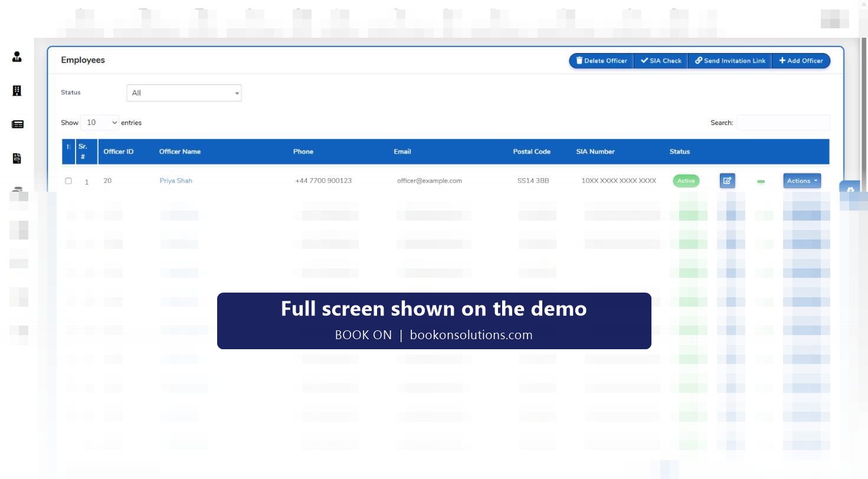This screenshot has width=868, height=479.
Task: Click the Employees panel heading
Action: (x=83, y=60)
